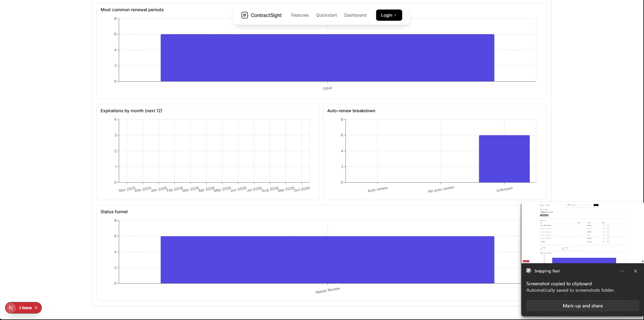Select the Other bar in renewal periods chart
Image resolution: width=644 pixels, height=320 pixels.
pyautogui.click(x=327, y=57)
